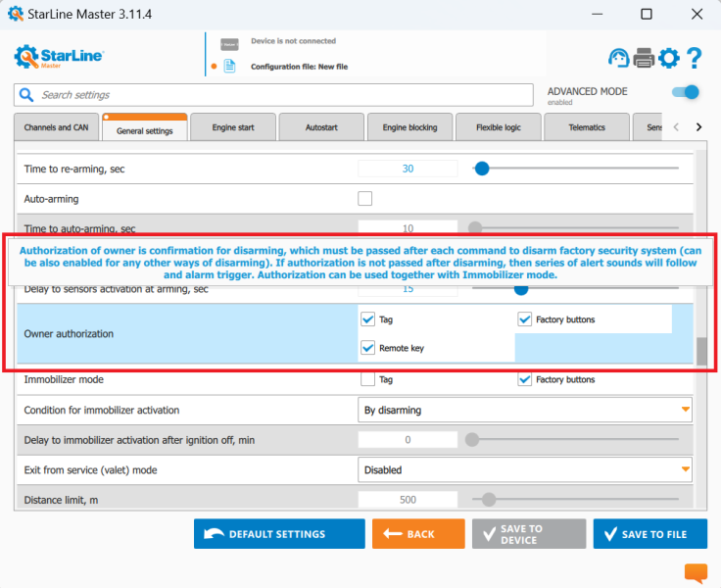The image size is (721, 588).
Task: Click the Time to re-arming value 30
Action: [408, 169]
